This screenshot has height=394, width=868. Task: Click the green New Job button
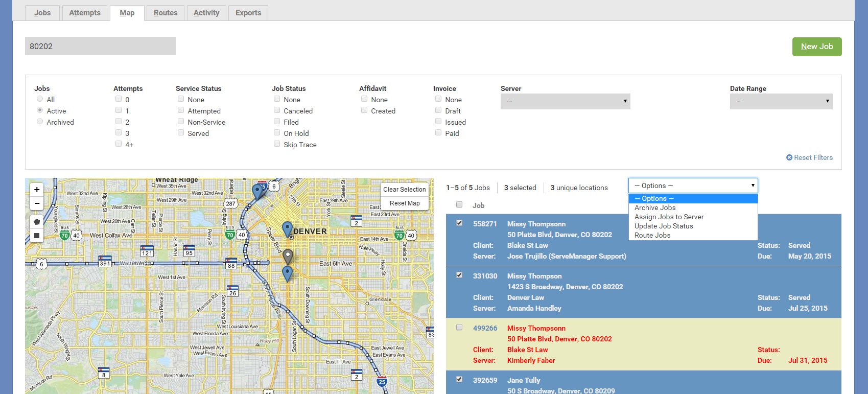pyautogui.click(x=816, y=47)
